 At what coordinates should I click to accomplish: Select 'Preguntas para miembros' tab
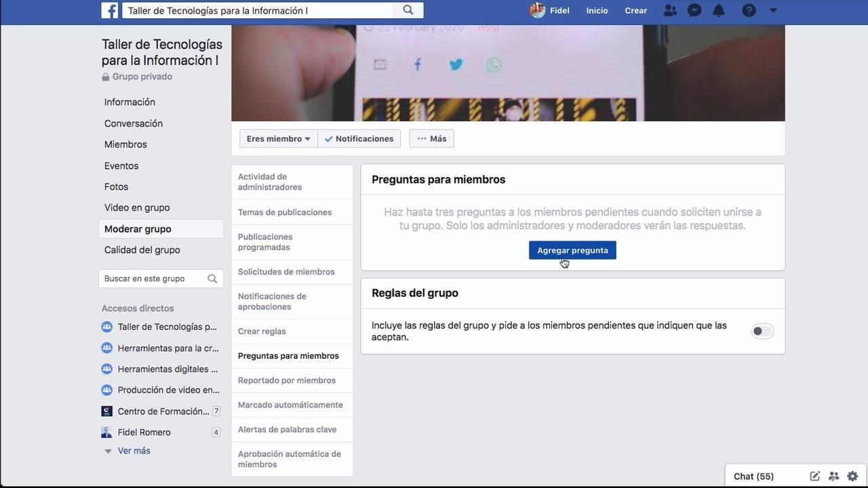tap(292, 356)
